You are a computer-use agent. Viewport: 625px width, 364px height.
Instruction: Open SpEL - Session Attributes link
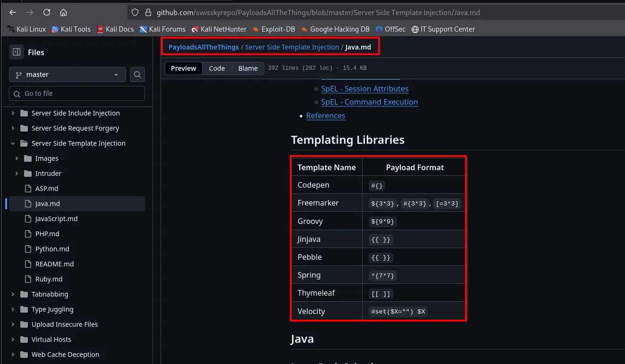[365, 89]
